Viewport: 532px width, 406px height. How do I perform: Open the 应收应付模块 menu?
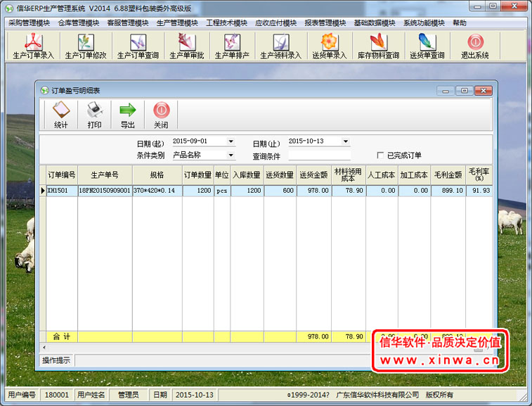click(276, 23)
